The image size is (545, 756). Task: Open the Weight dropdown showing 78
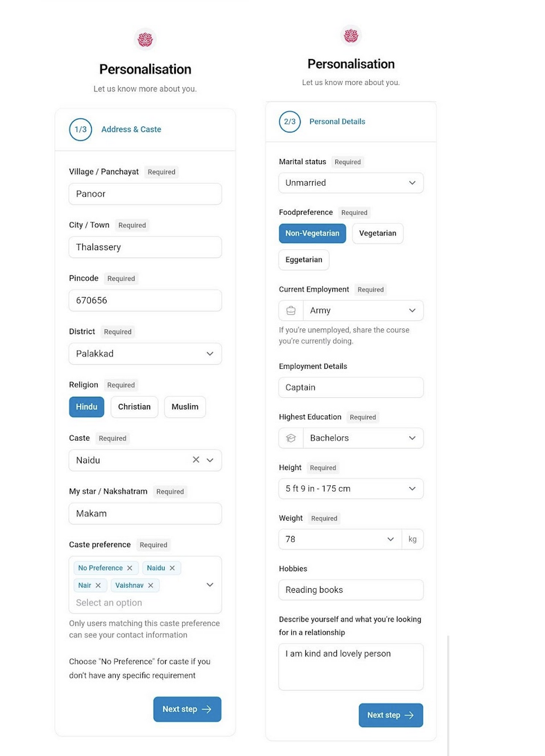(340, 539)
